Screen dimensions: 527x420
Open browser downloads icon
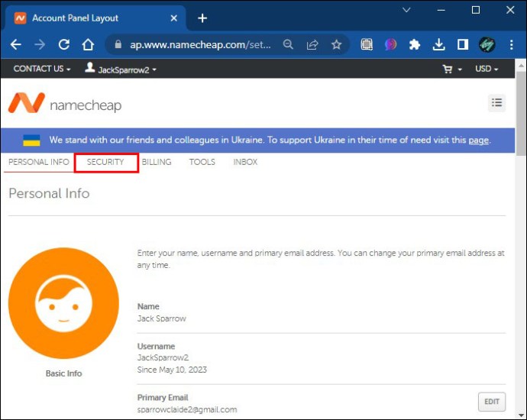tap(438, 45)
